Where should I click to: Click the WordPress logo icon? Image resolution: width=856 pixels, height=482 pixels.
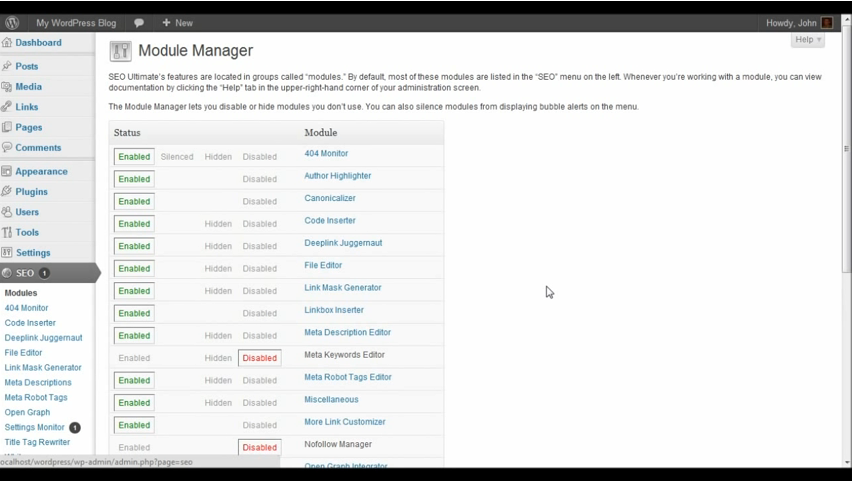point(12,23)
